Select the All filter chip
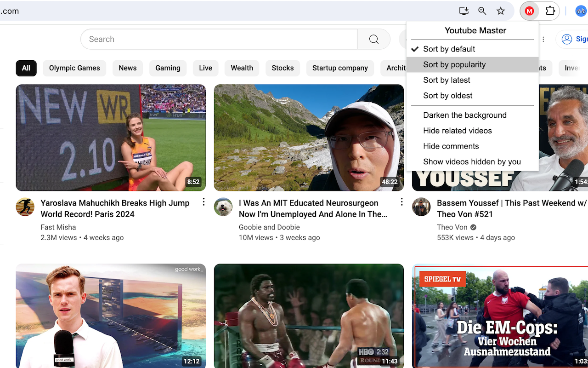 click(x=26, y=68)
